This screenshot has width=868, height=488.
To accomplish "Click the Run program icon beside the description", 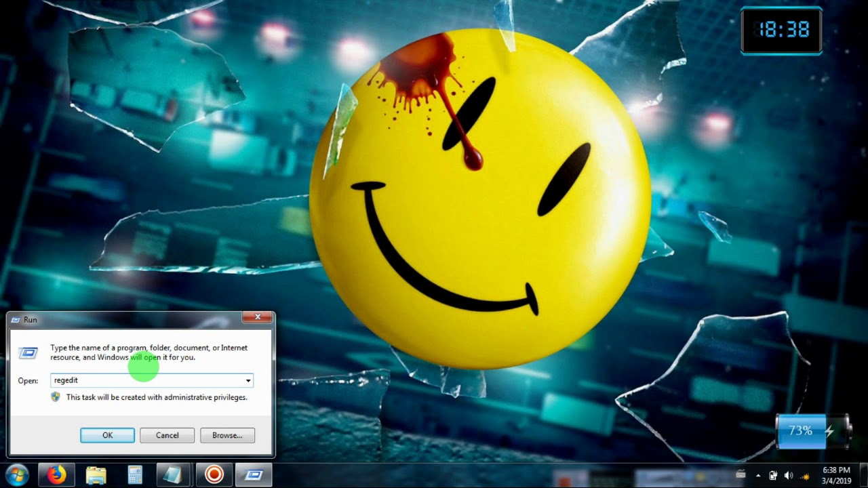I will point(28,352).
